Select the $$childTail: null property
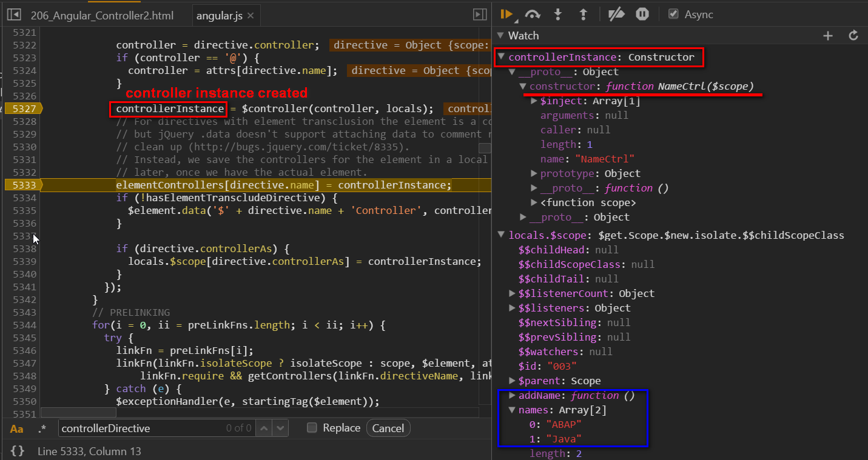 pos(568,279)
